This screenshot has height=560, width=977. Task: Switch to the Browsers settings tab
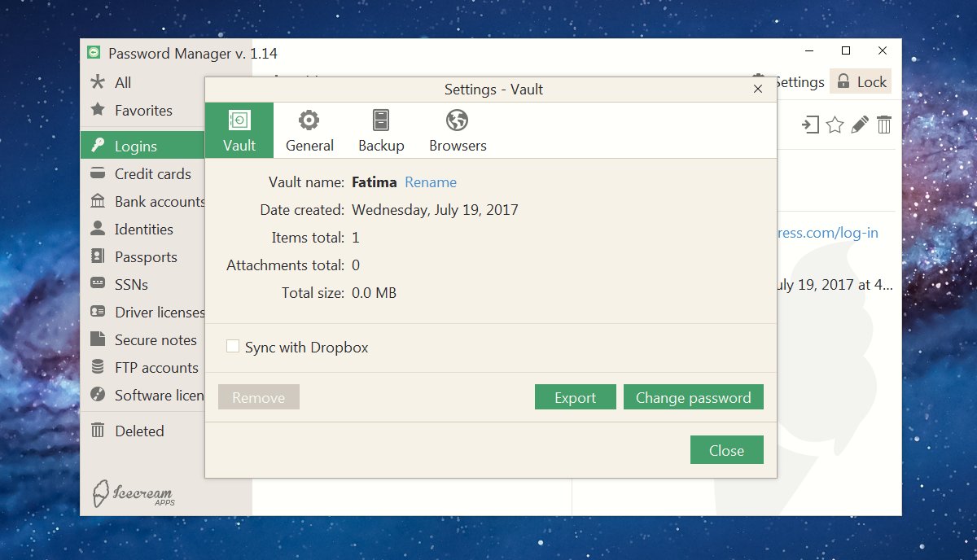pyautogui.click(x=458, y=130)
